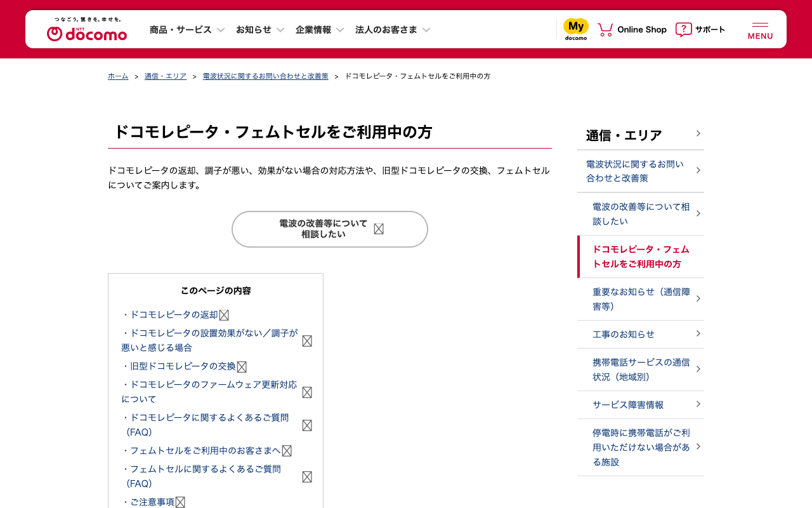Jump to ドコモレピータの返却 section
This screenshot has height=508, width=812.
point(170,315)
